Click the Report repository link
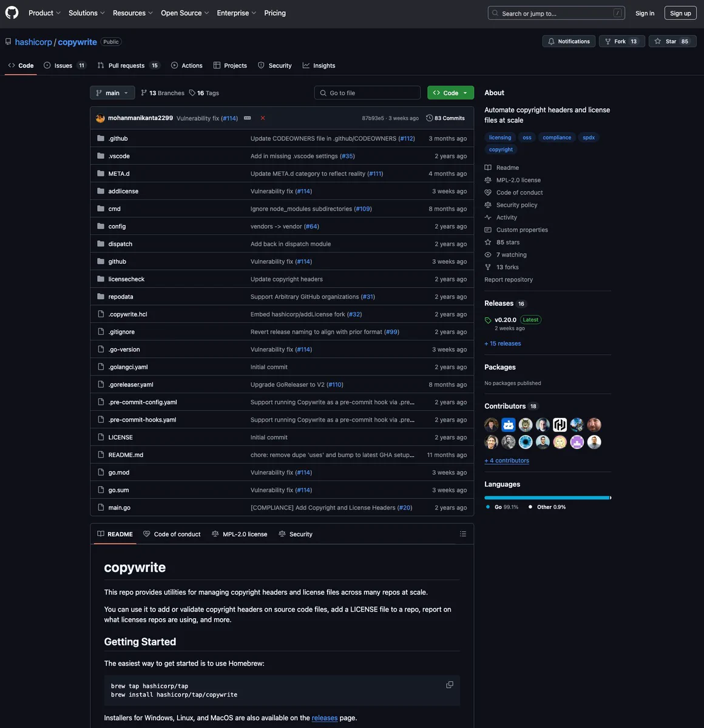The width and height of the screenshot is (704, 728). [509, 280]
